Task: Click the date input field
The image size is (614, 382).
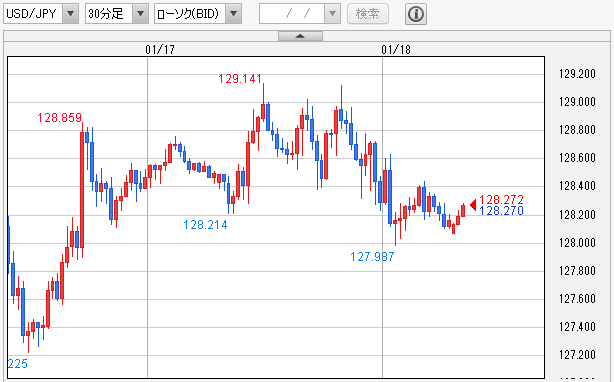Action: tap(292, 14)
